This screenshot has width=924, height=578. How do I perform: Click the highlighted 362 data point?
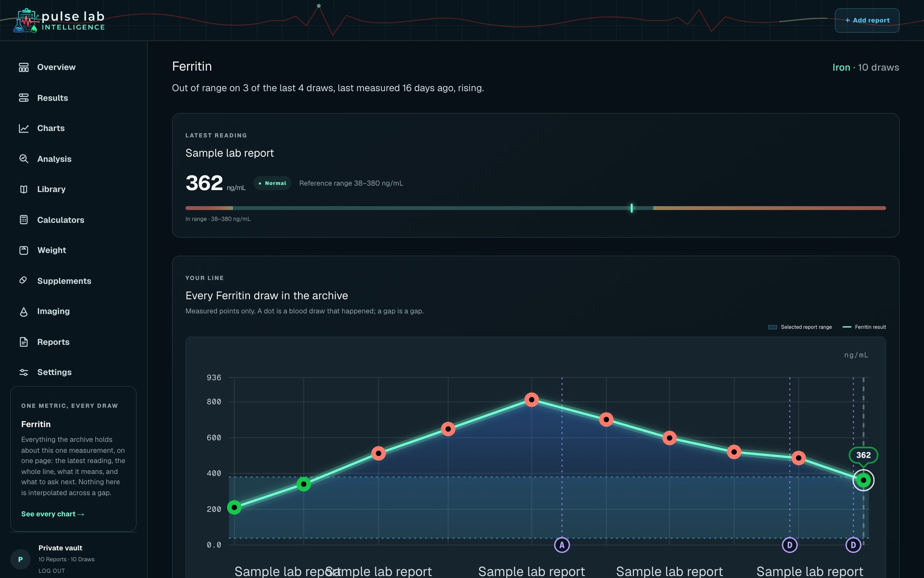click(863, 480)
